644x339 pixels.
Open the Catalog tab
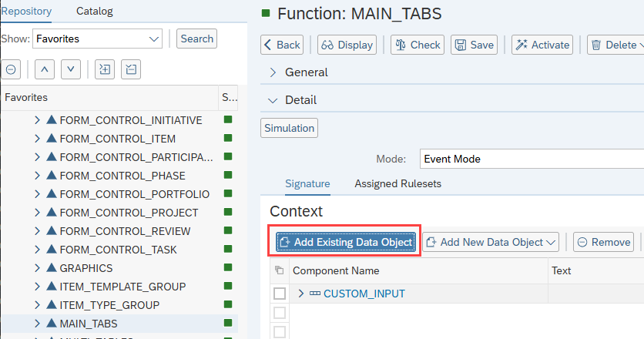click(x=94, y=11)
